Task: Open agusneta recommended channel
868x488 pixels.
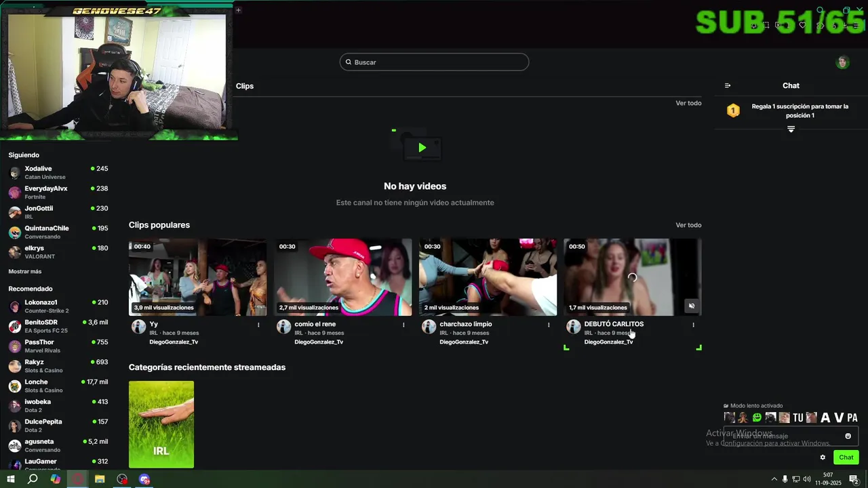Action: click(x=58, y=445)
